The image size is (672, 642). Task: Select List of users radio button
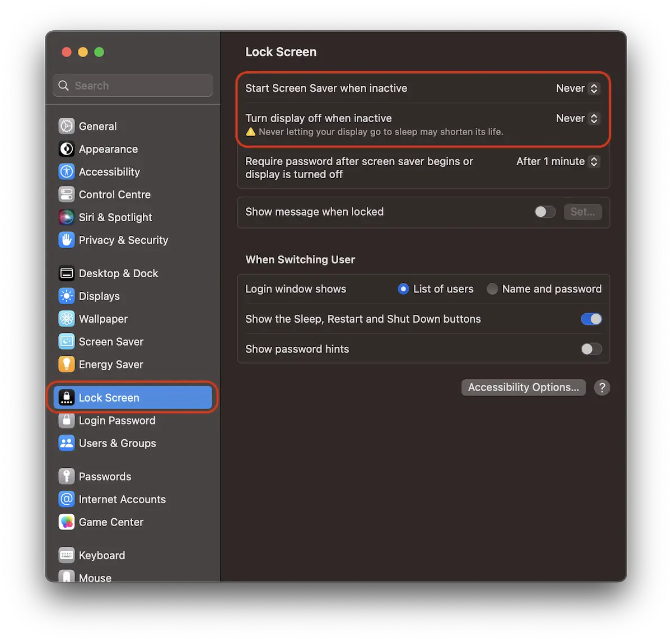[403, 289]
